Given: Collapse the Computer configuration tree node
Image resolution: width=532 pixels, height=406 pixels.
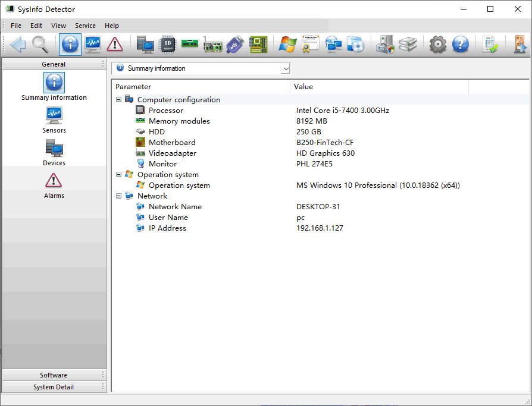Looking at the screenshot, I should 119,100.
